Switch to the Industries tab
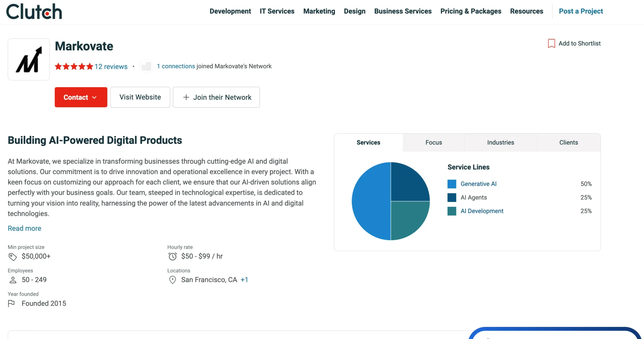 coord(500,142)
